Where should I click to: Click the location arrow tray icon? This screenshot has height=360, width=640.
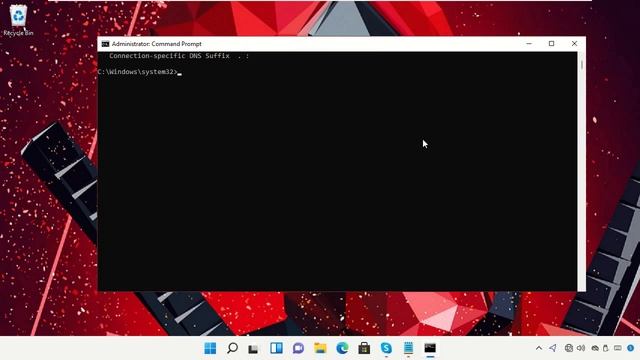(x=553, y=348)
